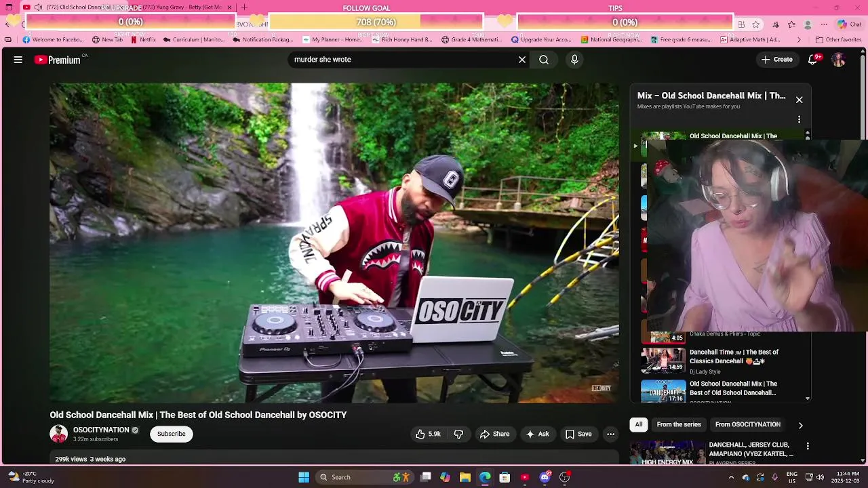This screenshot has height=488, width=868.
Task: Open the Grade 4 Mathematics bookmark
Action: (x=471, y=40)
